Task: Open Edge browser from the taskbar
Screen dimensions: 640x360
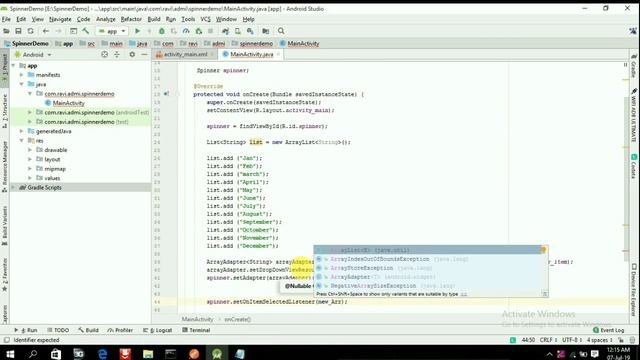Action: (102, 353)
